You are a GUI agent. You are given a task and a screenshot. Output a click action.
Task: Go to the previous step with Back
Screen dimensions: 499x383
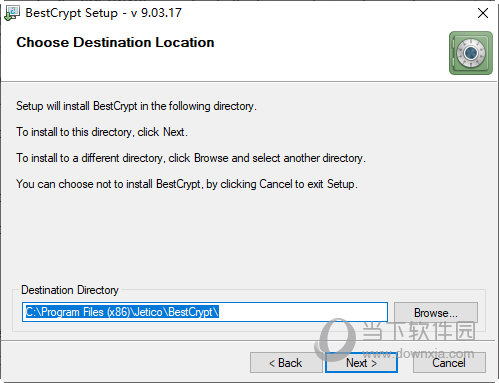coord(286,363)
